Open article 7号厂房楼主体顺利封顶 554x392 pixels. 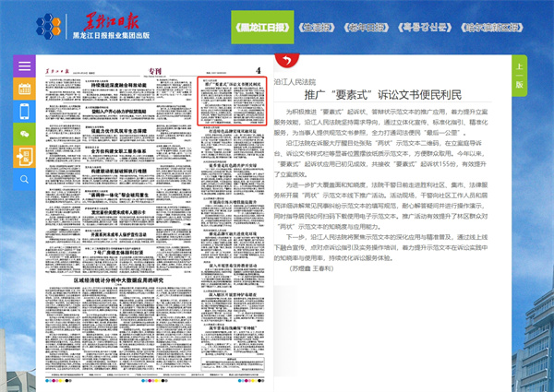pos(119,253)
